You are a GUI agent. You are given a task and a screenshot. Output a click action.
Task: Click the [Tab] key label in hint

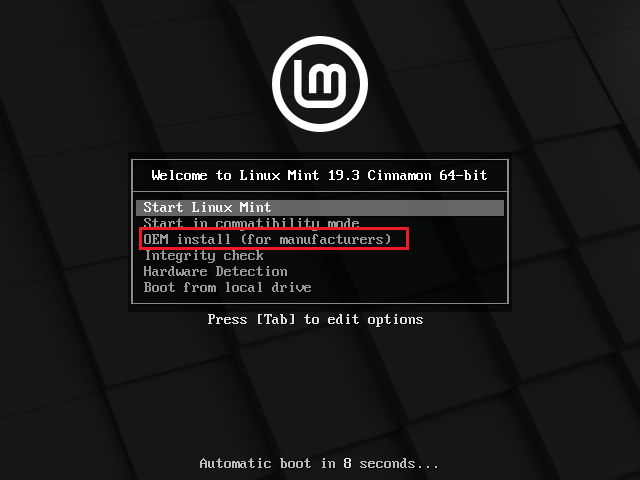pyautogui.click(x=276, y=319)
